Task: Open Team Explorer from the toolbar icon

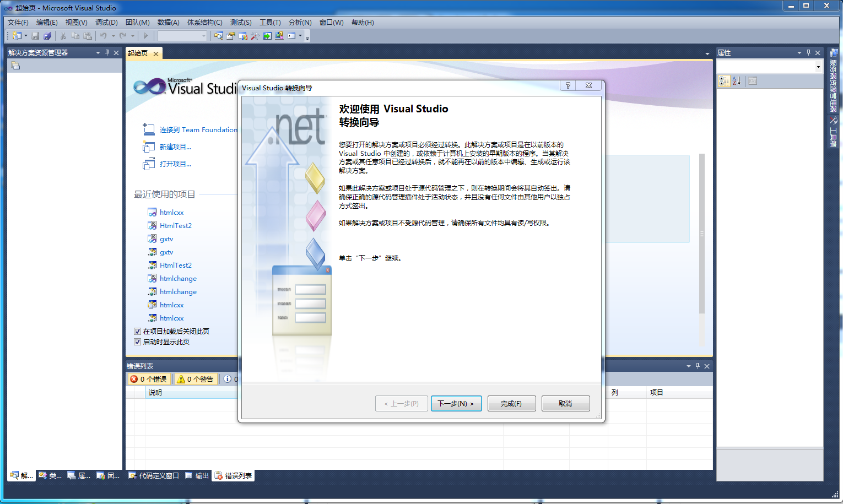Action: pos(243,36)
